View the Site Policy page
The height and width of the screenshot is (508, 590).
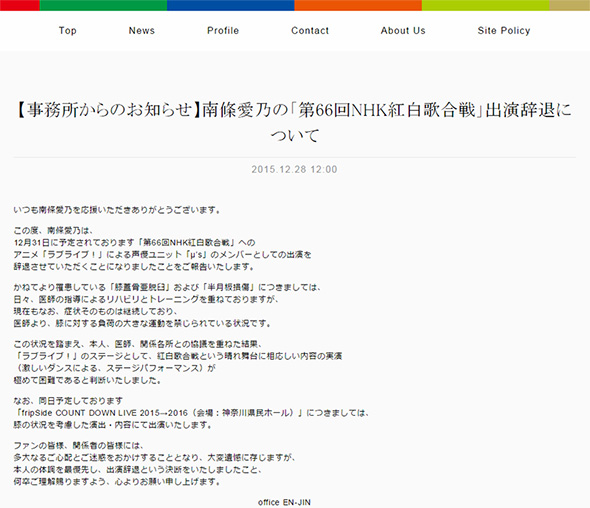tap(504, 30)
